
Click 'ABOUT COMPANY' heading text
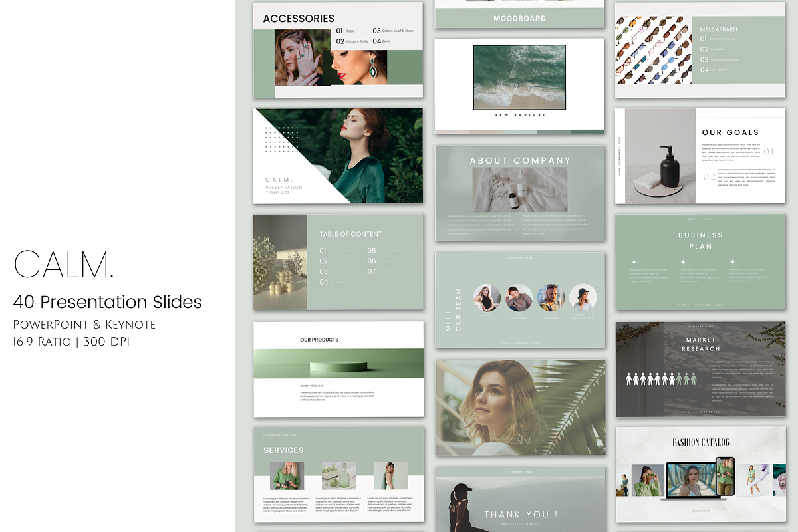[520, 160]
